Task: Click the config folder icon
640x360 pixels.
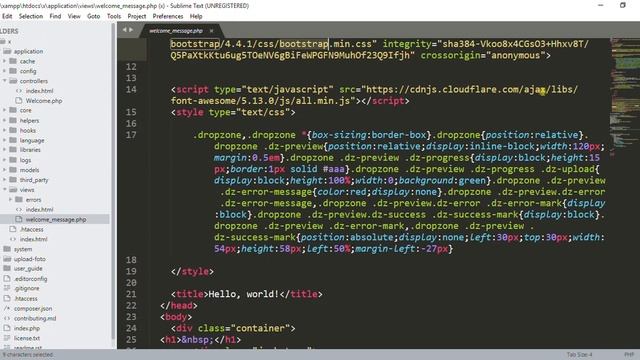Action: [13, 71]
